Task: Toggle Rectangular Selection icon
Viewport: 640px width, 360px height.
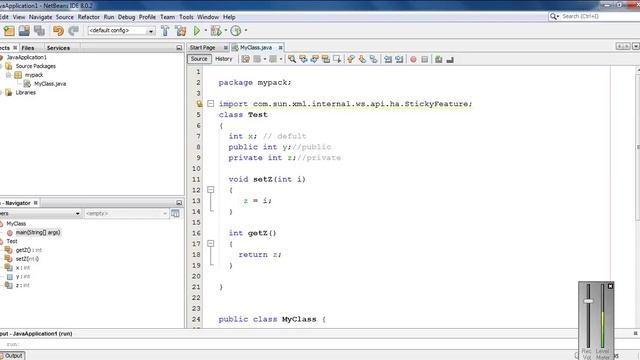Action: pos(337,59)
